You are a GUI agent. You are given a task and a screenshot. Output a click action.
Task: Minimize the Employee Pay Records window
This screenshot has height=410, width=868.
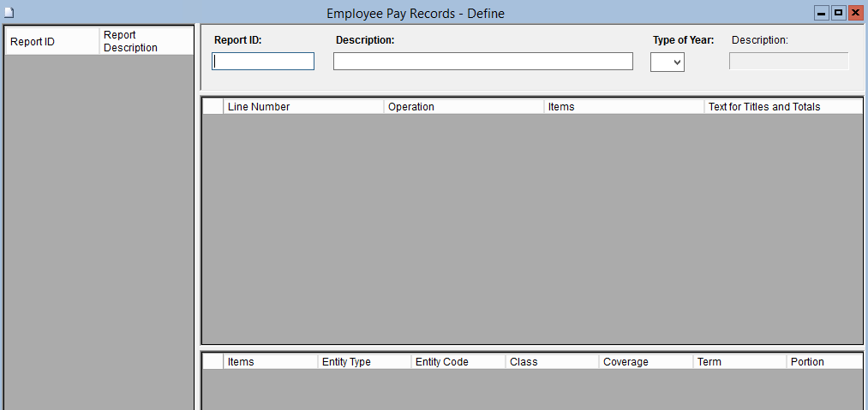[x=822, y=13]
